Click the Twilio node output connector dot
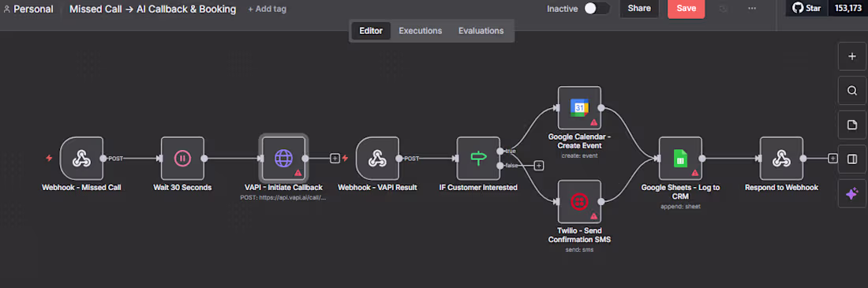868x288 pixels. point(601,202)
